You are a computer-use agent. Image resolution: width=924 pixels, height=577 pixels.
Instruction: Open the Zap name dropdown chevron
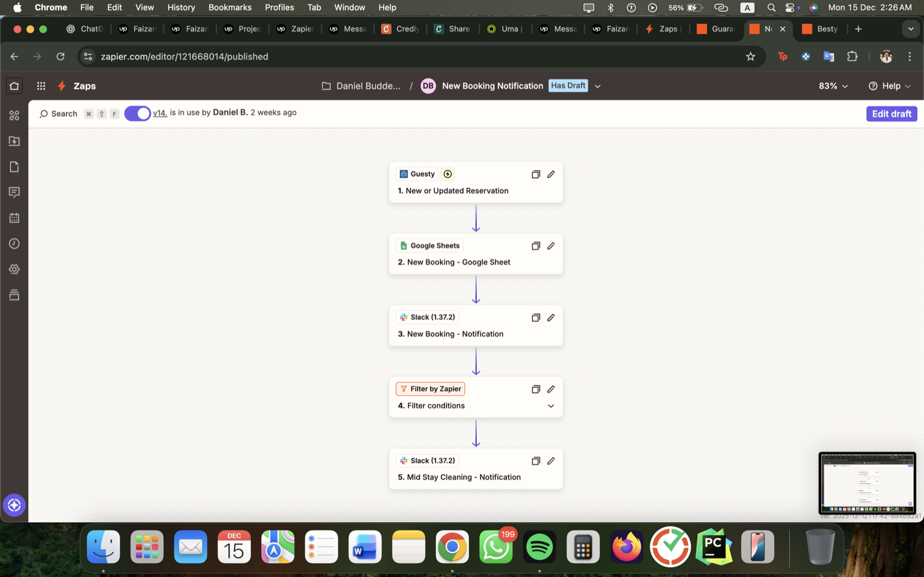pyautogui.click(x=598, y=86)
